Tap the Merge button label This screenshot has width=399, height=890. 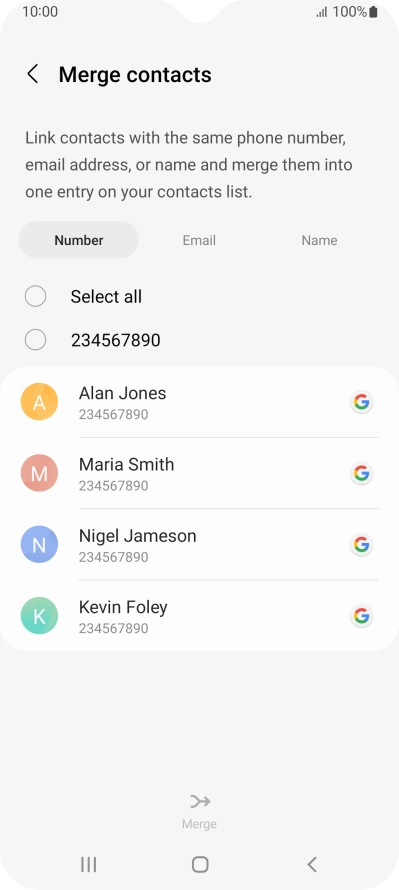point(199,824)
